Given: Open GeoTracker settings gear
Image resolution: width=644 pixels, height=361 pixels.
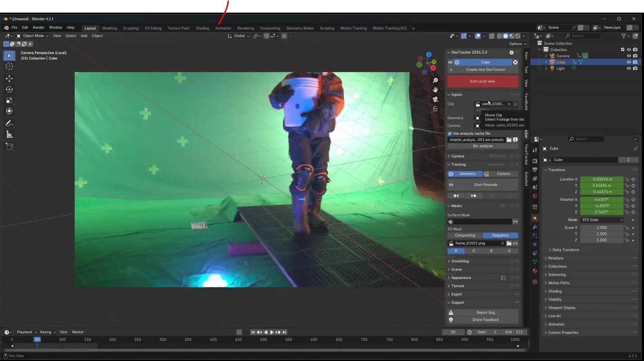Looking at the screenshot, I should [511, 53].
